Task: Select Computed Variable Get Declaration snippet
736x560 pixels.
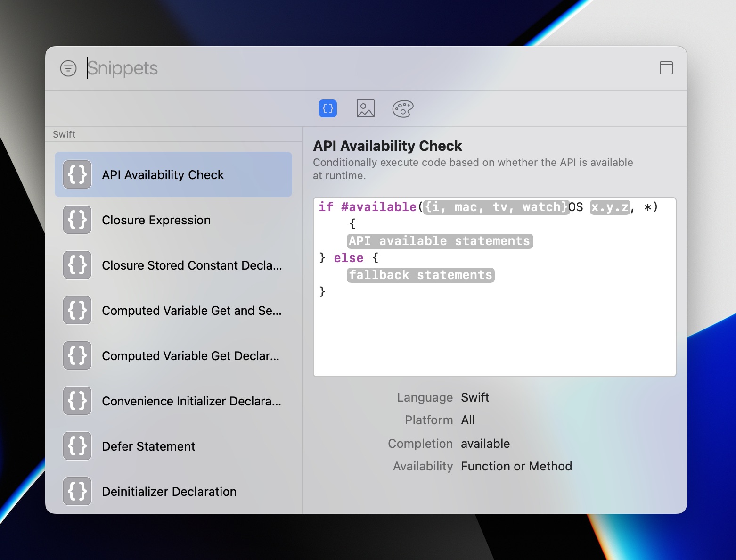Action: tap(173, 355)
